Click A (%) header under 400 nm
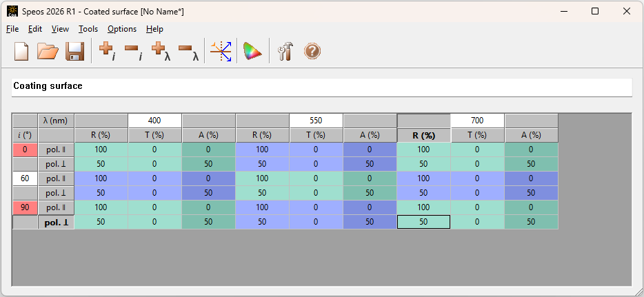The width and height of the screenshot is (644, 297). pos(209,135)
